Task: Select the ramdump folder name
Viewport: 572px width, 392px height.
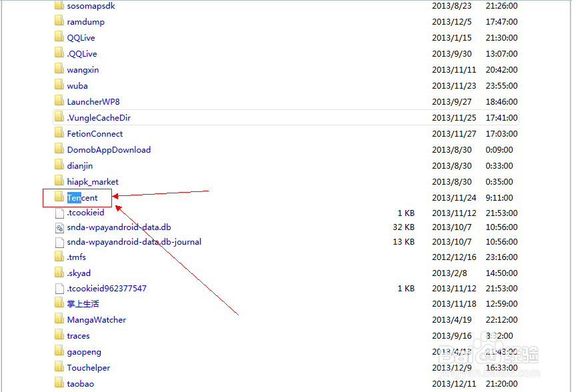Action: coord(86,22)
